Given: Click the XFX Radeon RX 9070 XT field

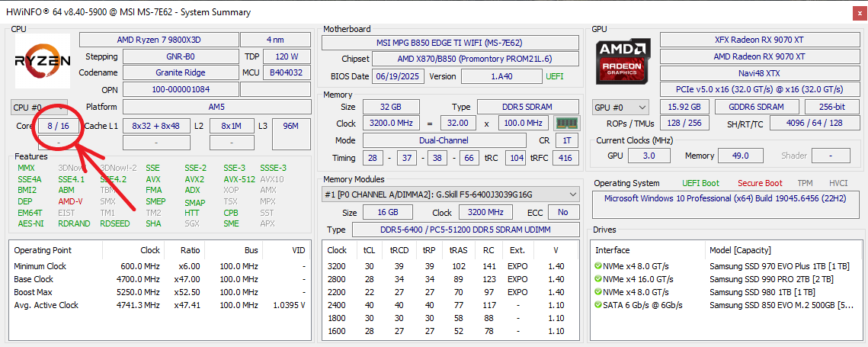Looking at the screenshot, I should coord(759,40).
